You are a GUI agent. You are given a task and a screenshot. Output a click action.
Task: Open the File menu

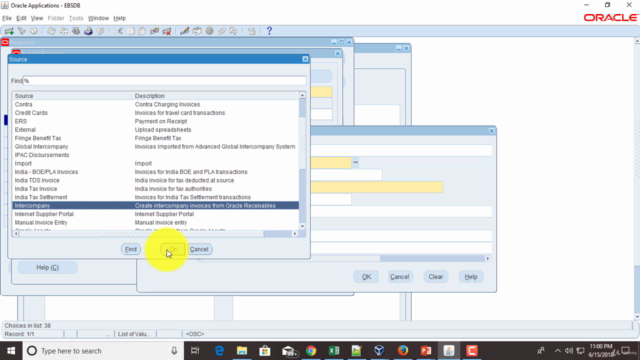(x=7, y=18)
